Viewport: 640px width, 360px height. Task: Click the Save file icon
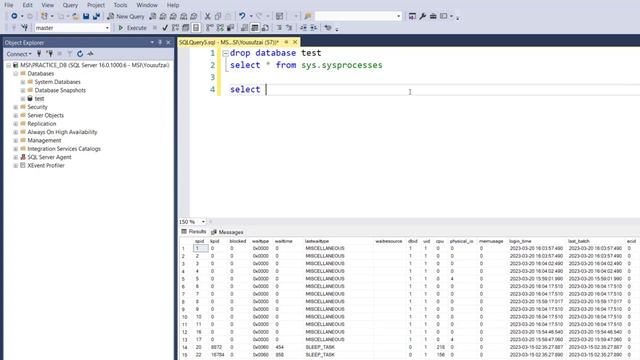click(86, 16)
